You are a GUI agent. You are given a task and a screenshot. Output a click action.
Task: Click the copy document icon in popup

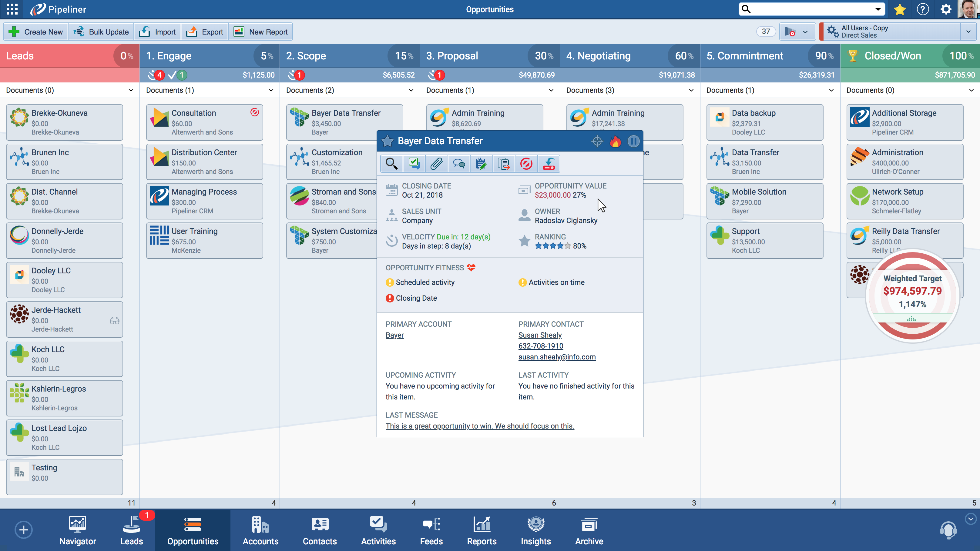(x=503, y=164)
